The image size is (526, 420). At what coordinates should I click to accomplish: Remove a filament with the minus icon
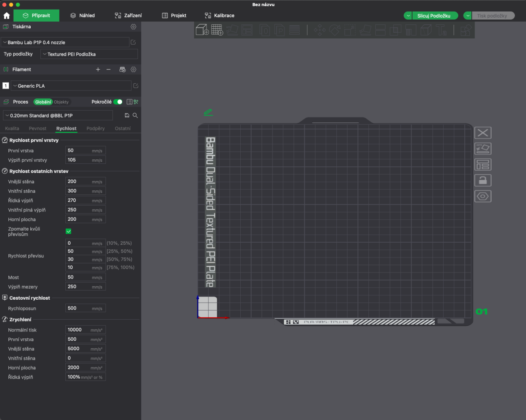pos(108,69)
